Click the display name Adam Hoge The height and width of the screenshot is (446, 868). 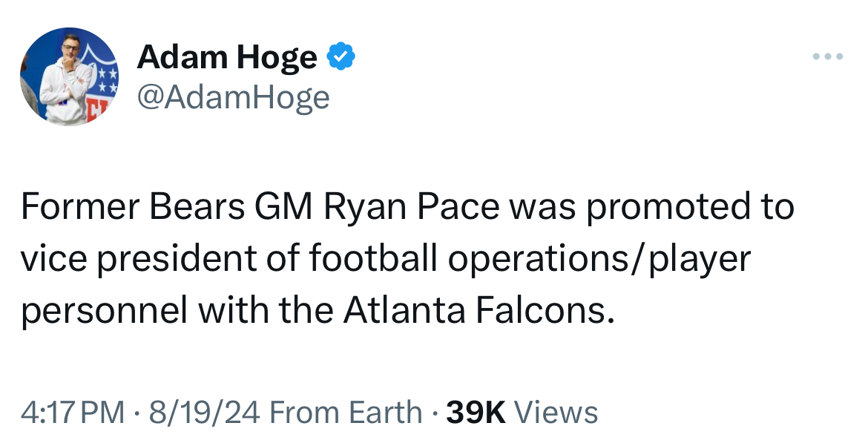(x=227, y=58)
